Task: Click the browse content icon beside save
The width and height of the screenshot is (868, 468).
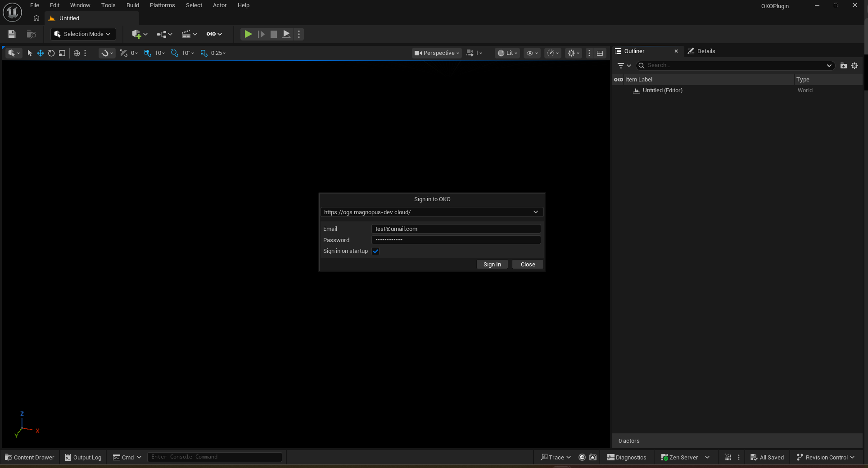Action: coord(31,34)
